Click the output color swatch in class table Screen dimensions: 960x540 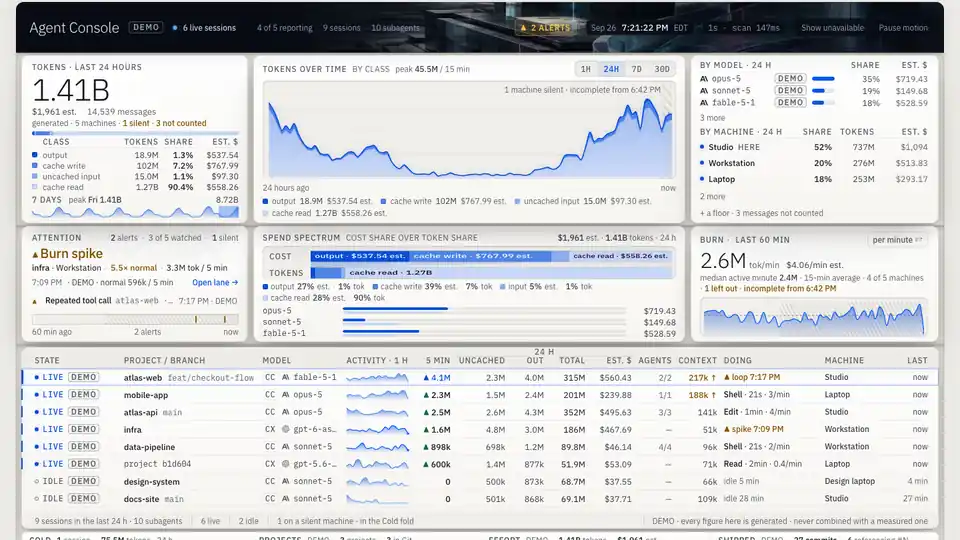coord(35,155)
